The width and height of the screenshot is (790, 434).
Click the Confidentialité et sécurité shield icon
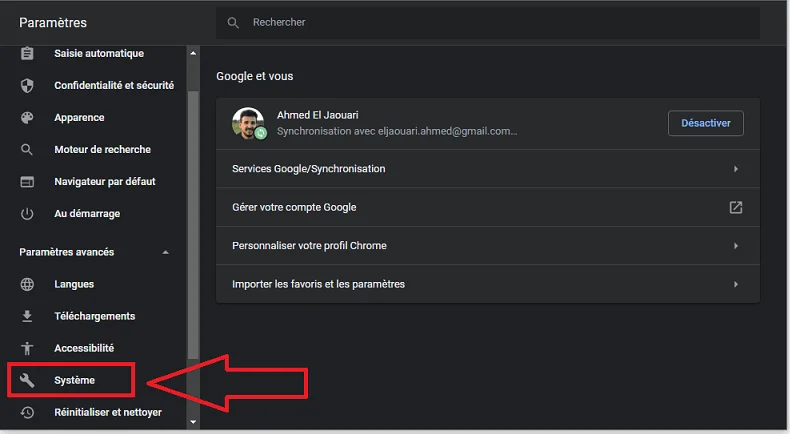(27, 85)
